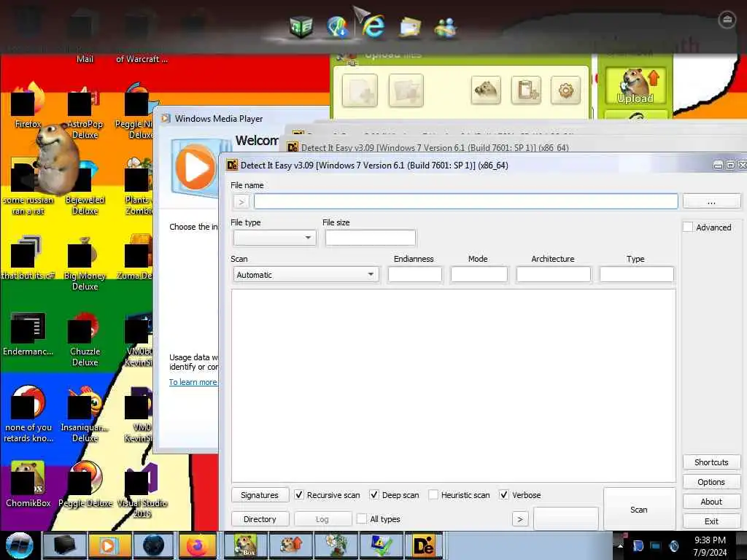Screen dimensions: 747x560
Task: Toggle the Deep scan checkbox
Action: tap(374, 495)
